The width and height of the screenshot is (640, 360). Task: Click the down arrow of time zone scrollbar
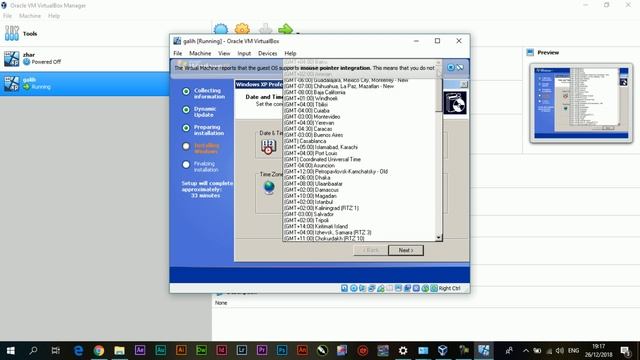[x=439, y=238]
